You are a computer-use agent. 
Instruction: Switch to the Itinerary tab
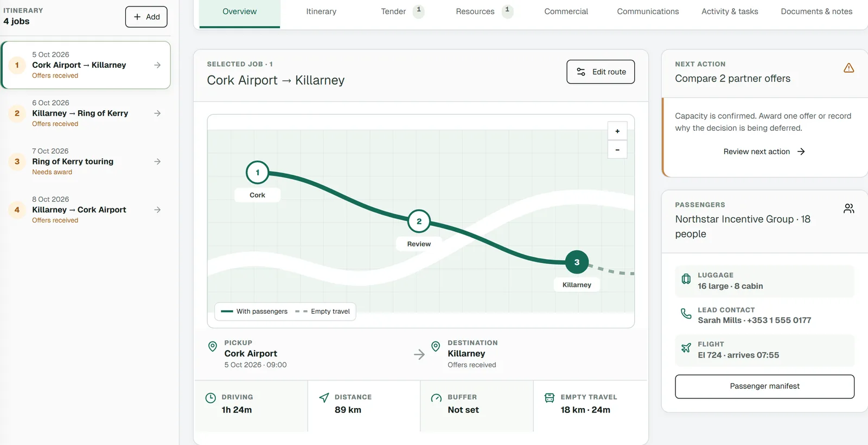321,11
